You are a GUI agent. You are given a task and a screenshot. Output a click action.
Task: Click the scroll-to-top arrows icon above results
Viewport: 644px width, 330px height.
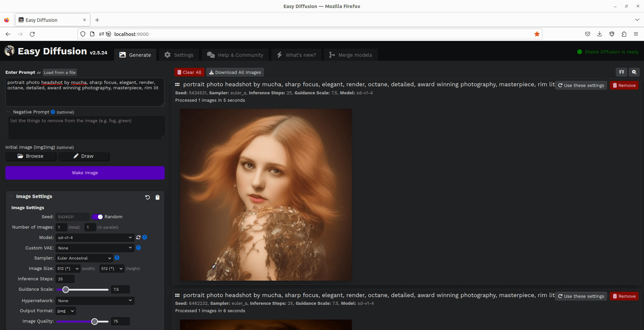[622, 72]
